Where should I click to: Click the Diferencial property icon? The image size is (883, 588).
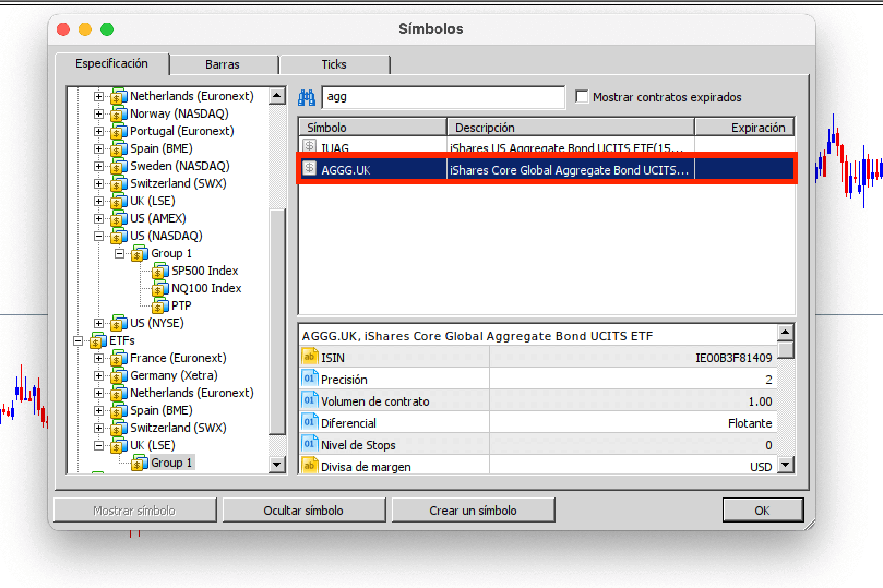click(x=309, y=422)
